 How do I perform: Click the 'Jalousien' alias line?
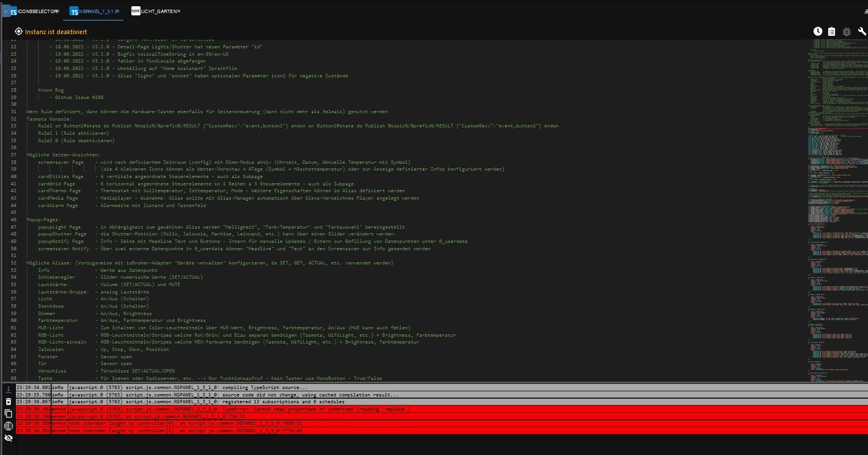click(x=104, y=349)
